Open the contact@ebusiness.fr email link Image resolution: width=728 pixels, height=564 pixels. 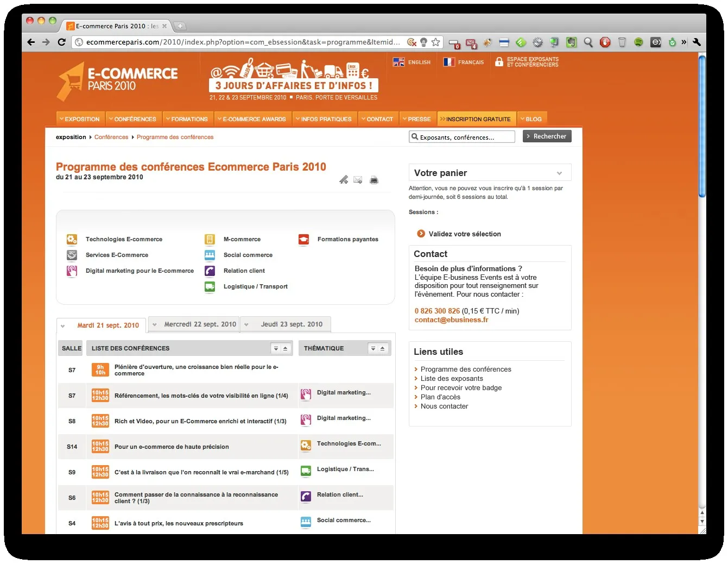click(x=452, y=320)
